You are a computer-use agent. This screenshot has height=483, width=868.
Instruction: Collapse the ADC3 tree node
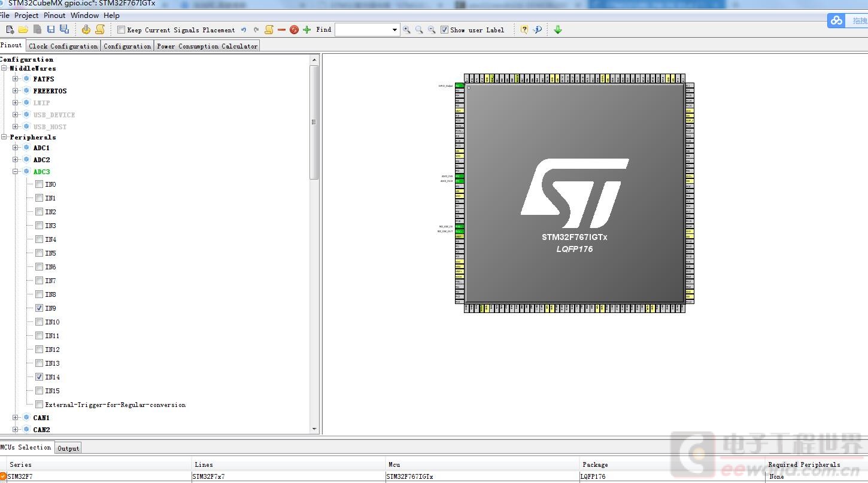click(15, 171)
